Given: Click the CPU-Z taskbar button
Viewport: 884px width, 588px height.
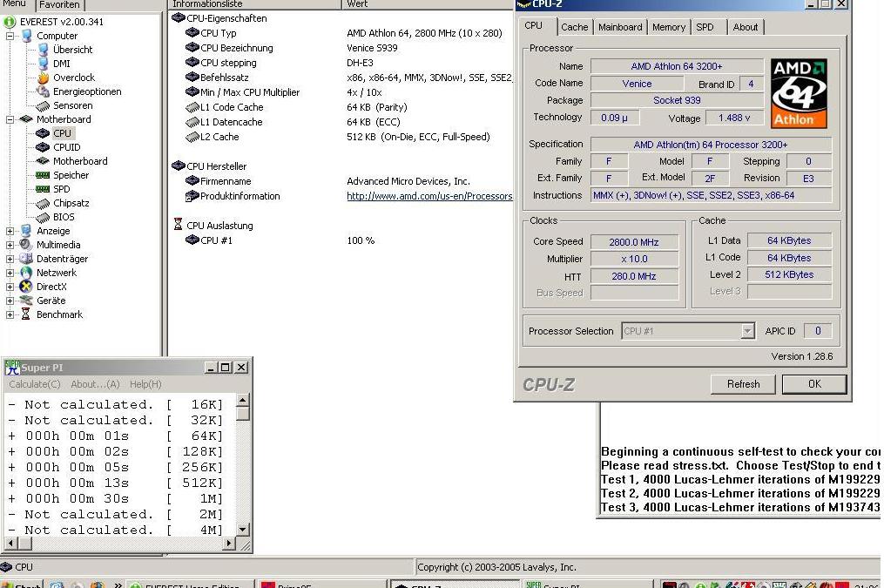Looking at the screenshot, I should (456, 585).
